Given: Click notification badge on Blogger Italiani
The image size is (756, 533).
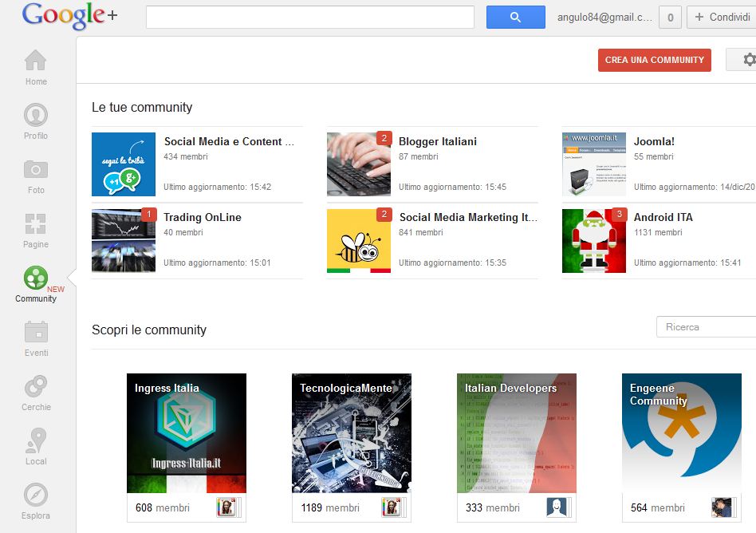Looking at the screenshot, I should (384, 138).
